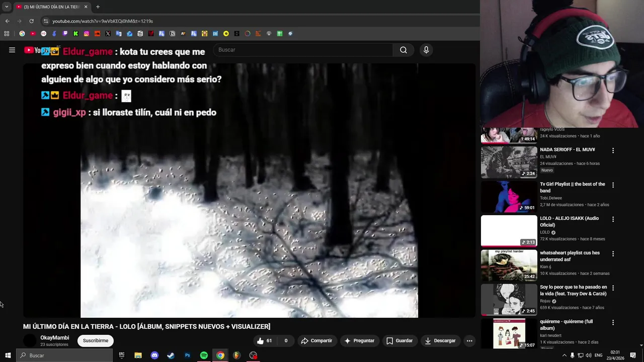
Task: Go back with the browser back arrow
Action: (7, 21)
